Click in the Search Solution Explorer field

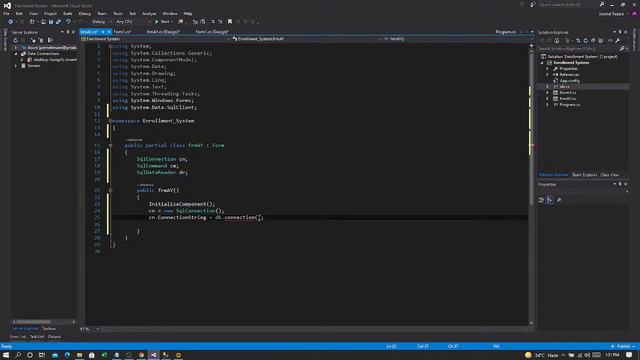pyautogui.click(x=578, y=49)
